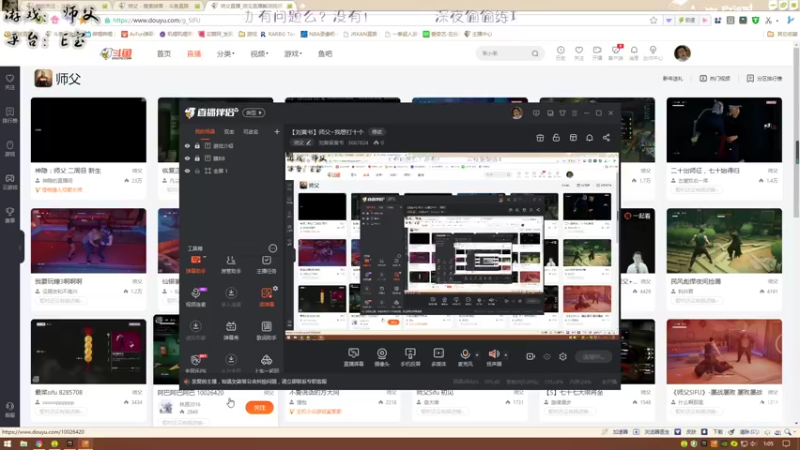Viewport: 800px width, 450px height.
Task: Open first stream thumbnail with black preview
Action: (x=88, y=130)
